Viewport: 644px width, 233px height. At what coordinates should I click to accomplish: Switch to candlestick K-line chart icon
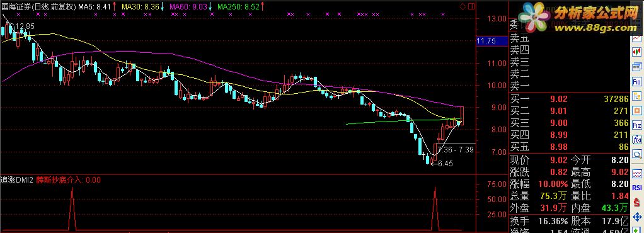coord(637,52)
